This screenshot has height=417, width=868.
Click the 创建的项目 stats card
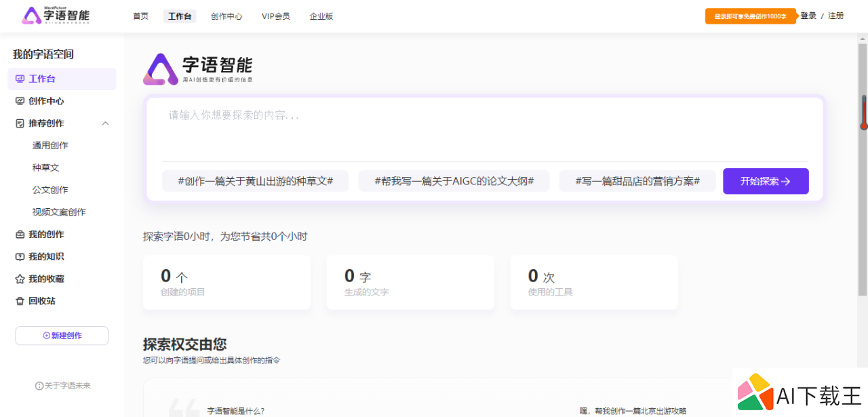(x=226, y=282)
